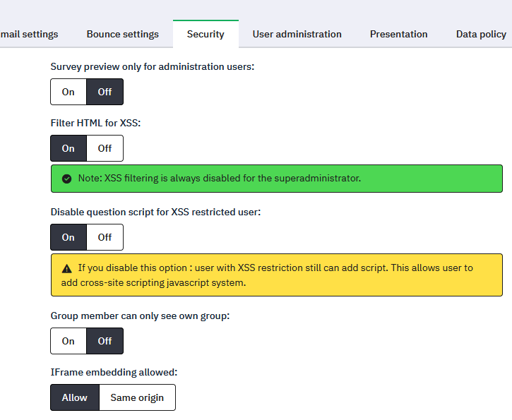Switch to the Data policy tab
This screenshot has height=420, width=512.
point(481,34)
